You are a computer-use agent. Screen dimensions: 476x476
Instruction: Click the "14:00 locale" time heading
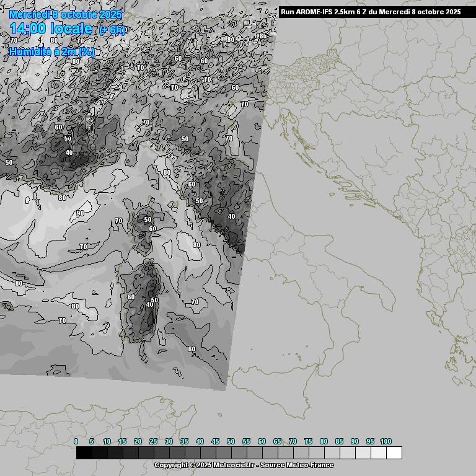coord(51,29)
